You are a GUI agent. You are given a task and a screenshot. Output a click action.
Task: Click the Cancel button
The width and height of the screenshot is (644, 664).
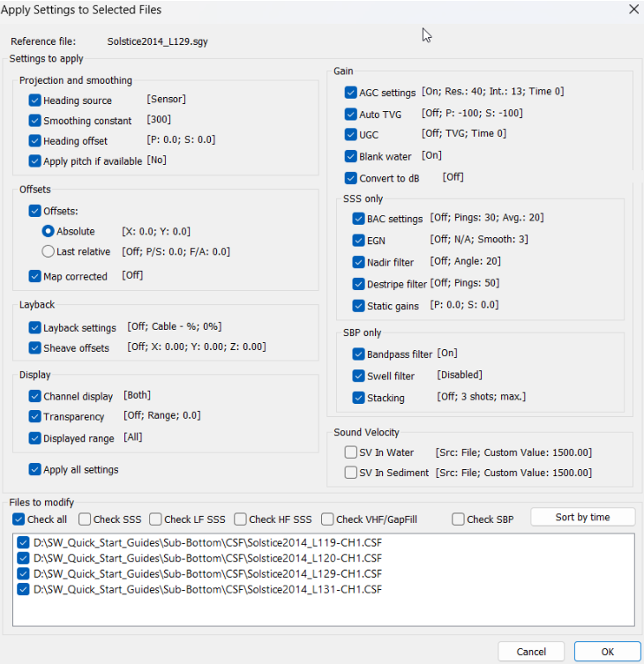pos(531,652)
